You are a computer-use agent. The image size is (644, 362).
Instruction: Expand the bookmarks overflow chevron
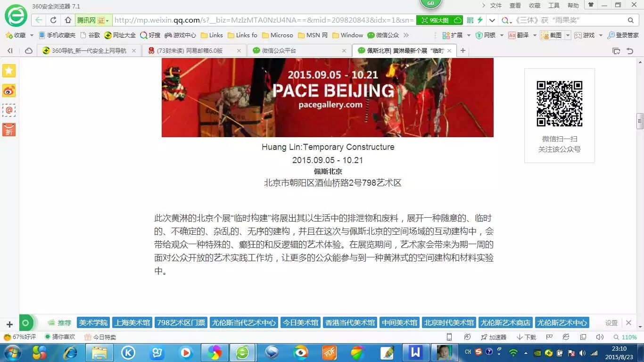click(x=406, y=35)
